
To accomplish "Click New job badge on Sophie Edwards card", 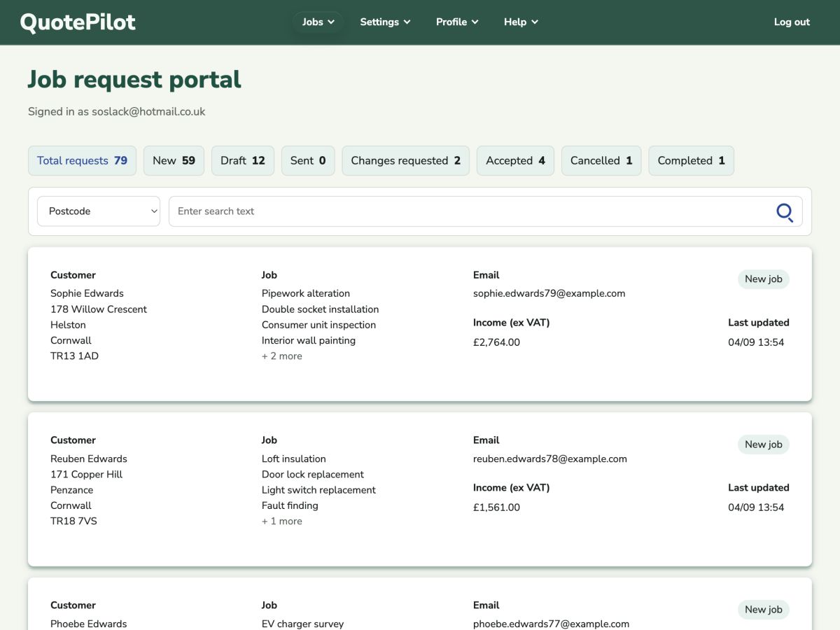I will (764, 279).
